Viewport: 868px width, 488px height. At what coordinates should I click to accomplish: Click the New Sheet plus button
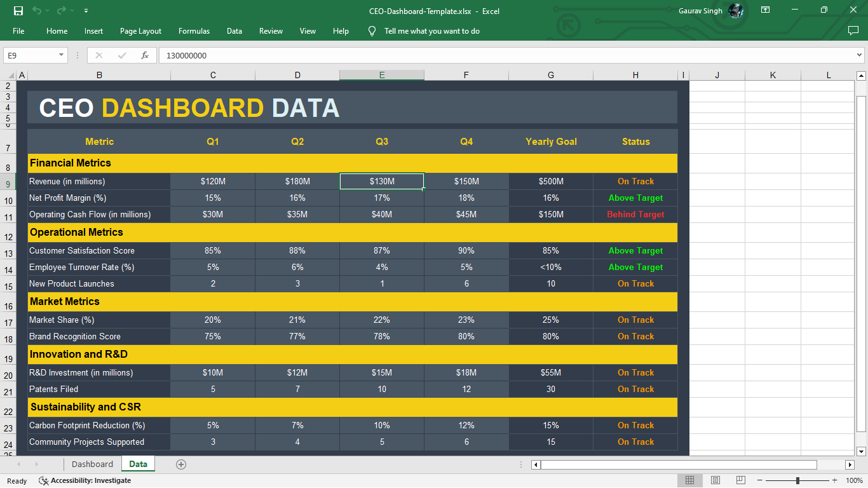pos(180,464)
